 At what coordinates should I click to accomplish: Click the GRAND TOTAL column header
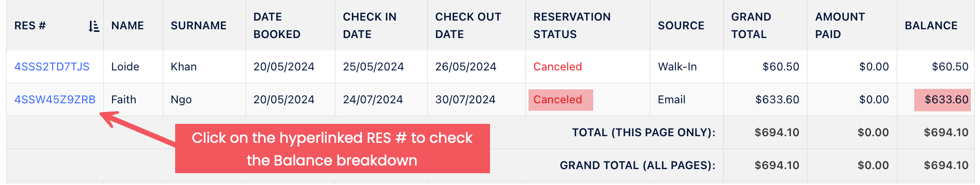point(751,26)
